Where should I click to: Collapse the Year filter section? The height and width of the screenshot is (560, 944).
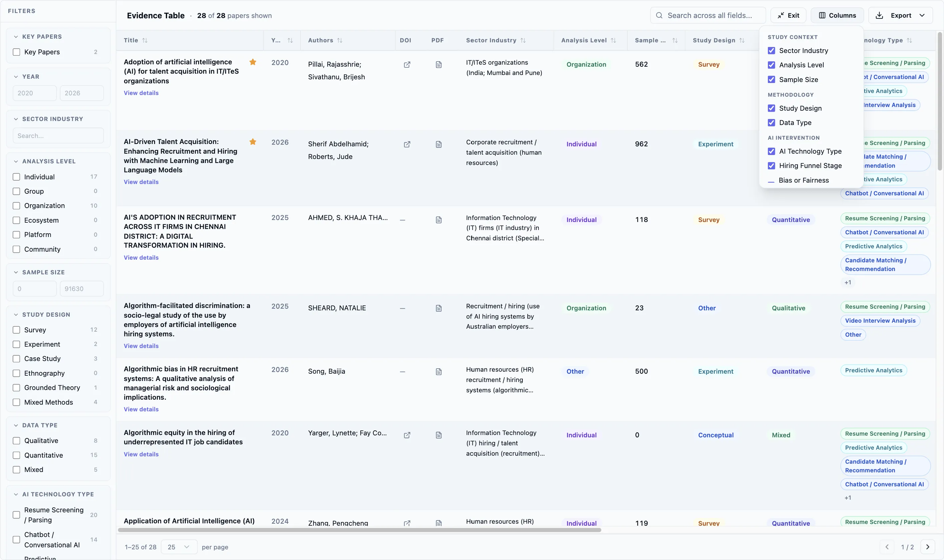pyautogui.click(x=16, y=77)
